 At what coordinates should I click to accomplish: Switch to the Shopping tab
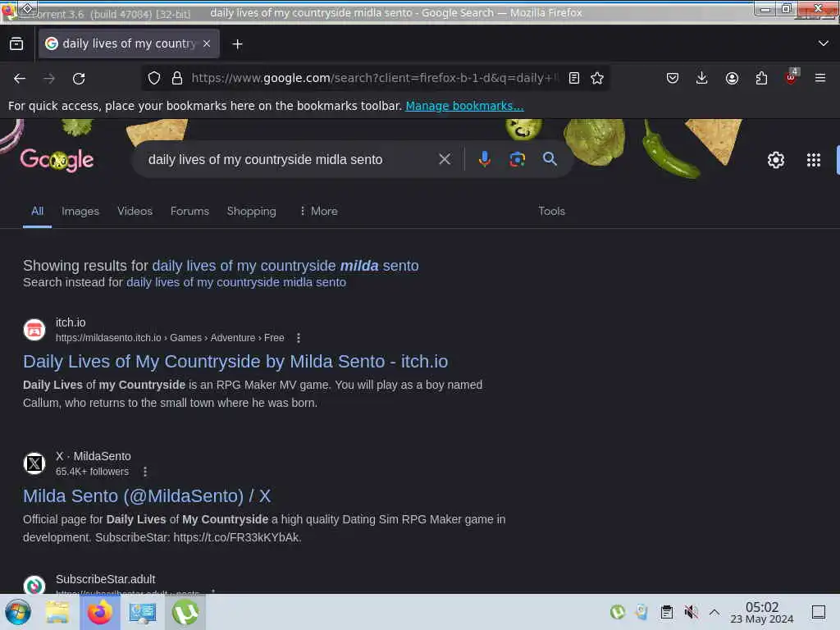click(x=251, y=211)
